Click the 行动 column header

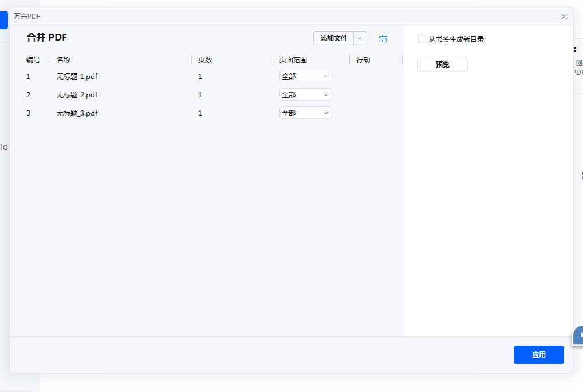click(x=363, y=60)
